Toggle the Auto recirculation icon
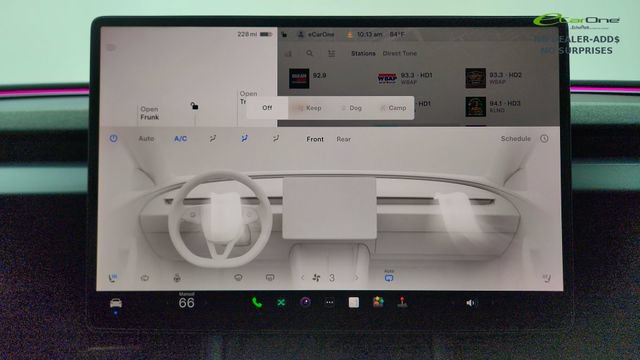 [389, 277]
